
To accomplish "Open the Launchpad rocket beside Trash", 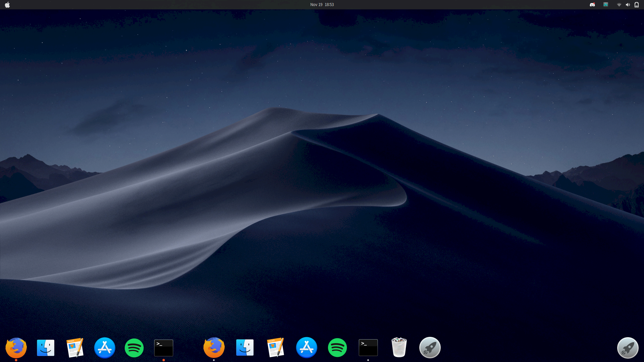I will point(430,348).
